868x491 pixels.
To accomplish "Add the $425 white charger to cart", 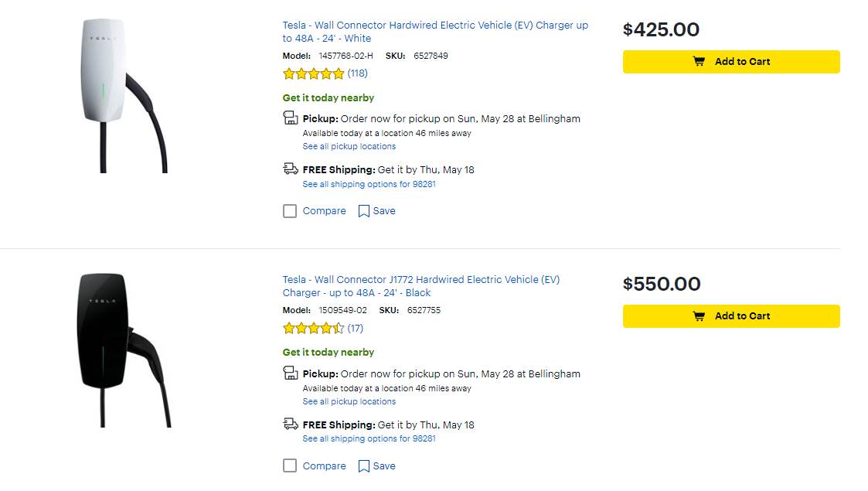I will coord(731,61).
